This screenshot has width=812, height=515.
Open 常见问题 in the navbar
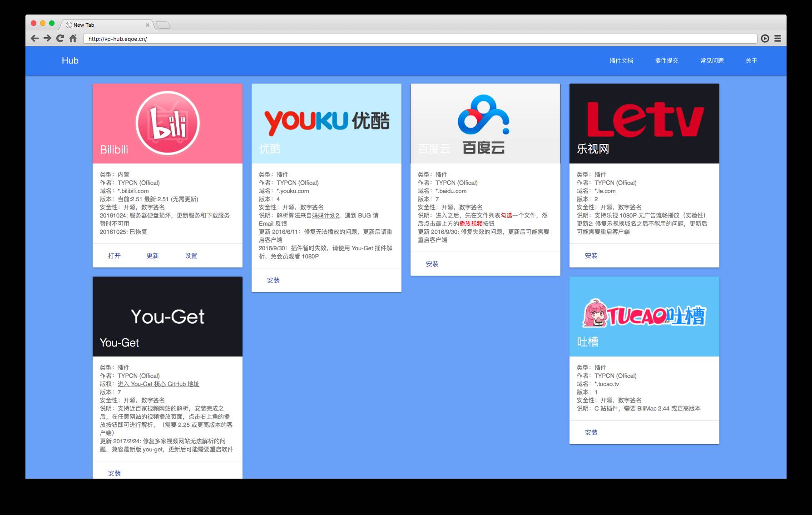tap(712, 61)
